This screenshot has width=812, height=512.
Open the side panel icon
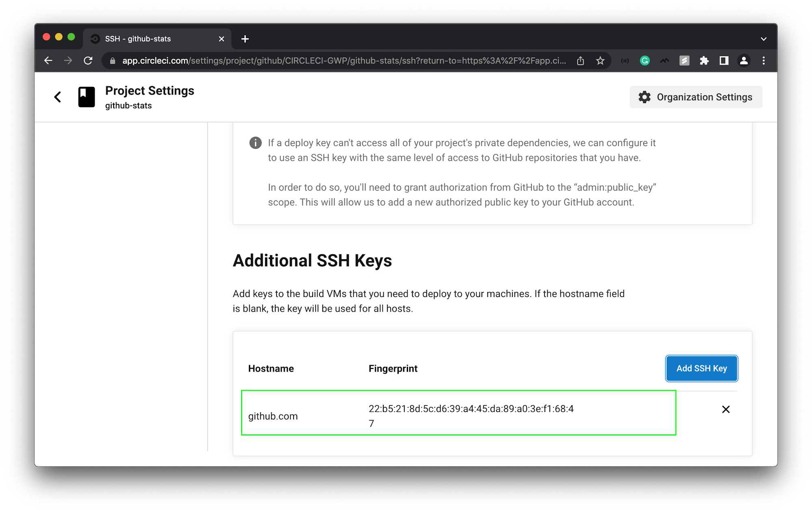point(724,60)
